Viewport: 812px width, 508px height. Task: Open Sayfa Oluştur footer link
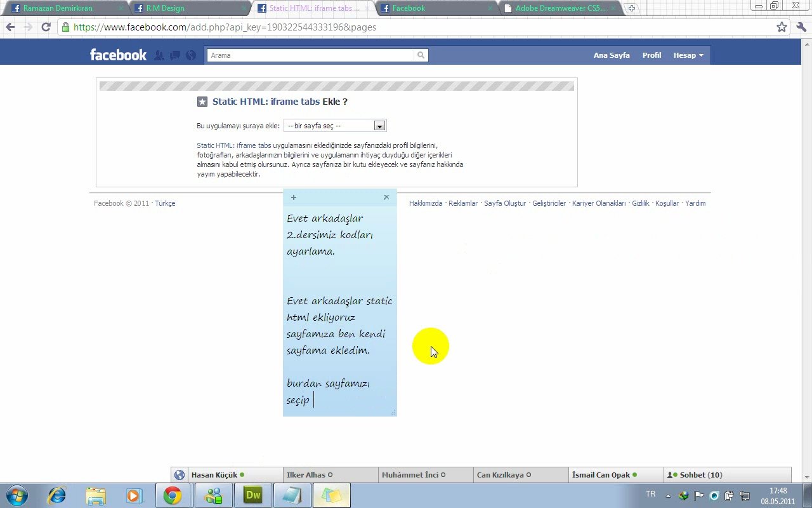pos(505,203)
